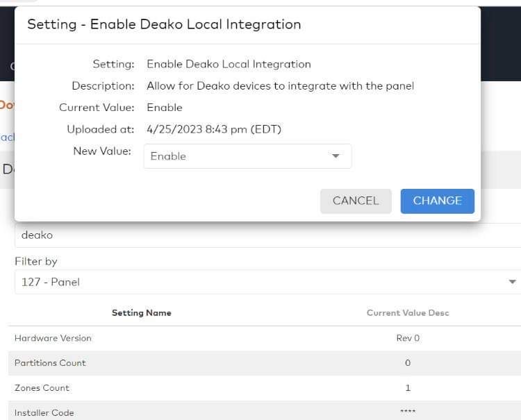Screen dimensions: 521x420
Task: Click the Rev 0 value cell
Action: point(408,338)
